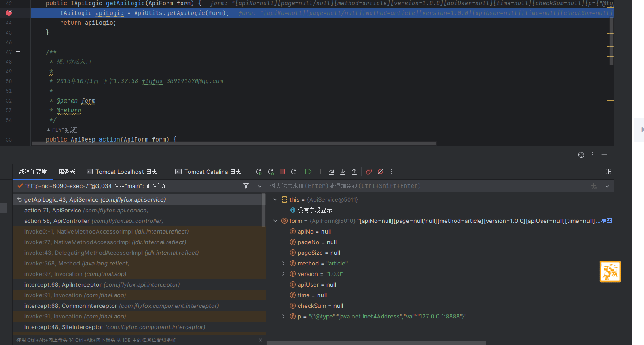
Task: Select frame intercept:68, ApiInterceptor
Action: pyautogui.click(x=139, y=285)
